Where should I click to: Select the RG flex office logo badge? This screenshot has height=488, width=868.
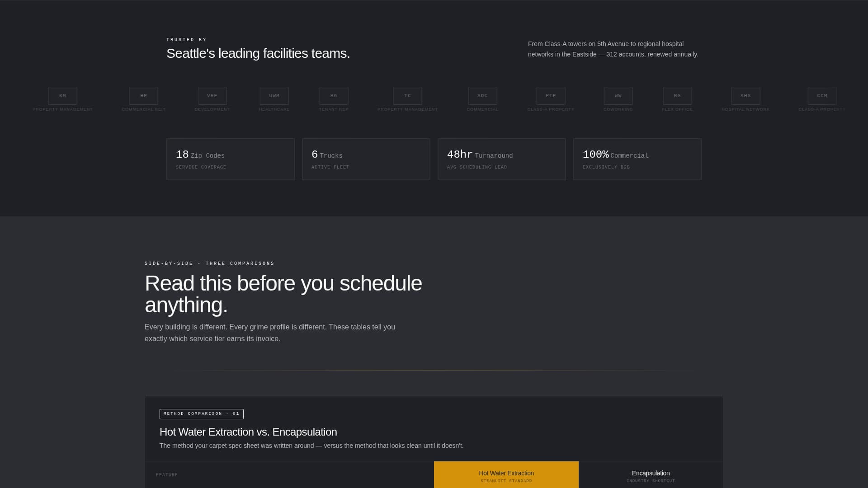click(678, 96)
